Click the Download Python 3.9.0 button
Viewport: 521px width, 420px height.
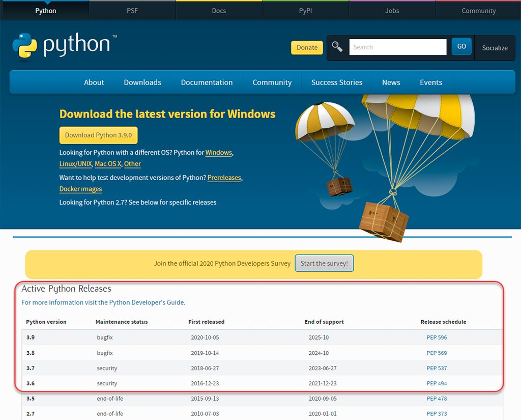click(x=98, y=135)
